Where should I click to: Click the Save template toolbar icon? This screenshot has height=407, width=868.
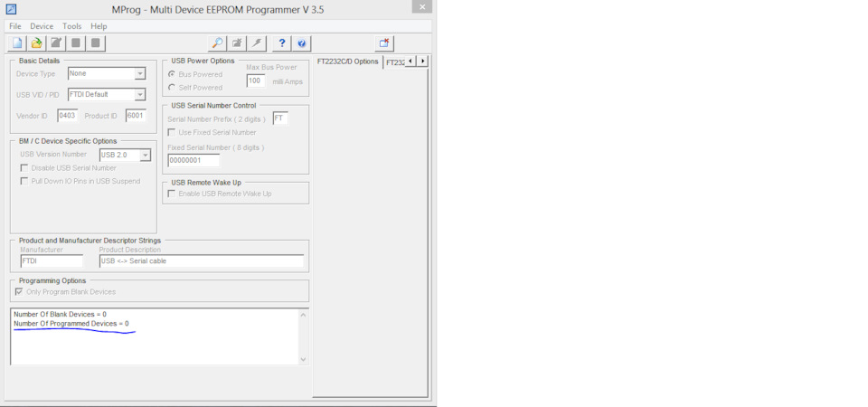pos(56,43)
